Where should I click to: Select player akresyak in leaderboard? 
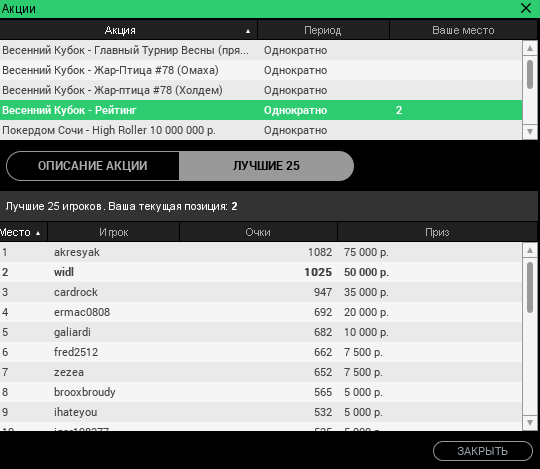[261, 252]
